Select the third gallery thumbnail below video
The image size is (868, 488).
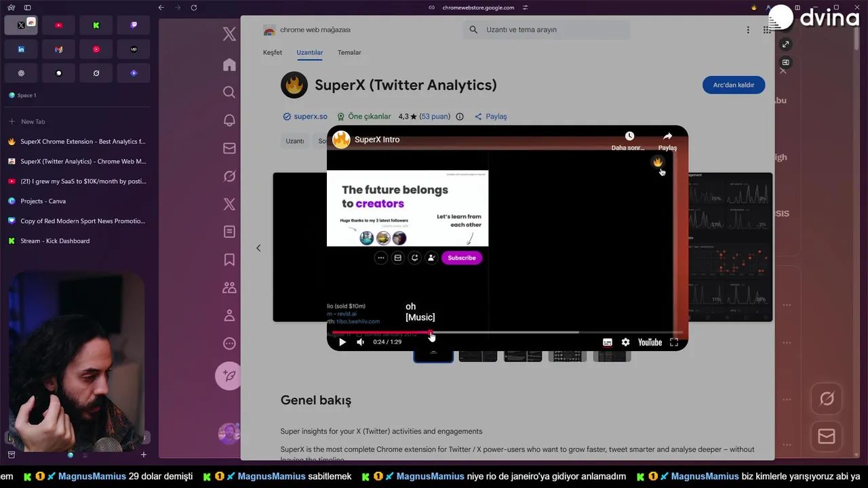click(x=523, y=356)
